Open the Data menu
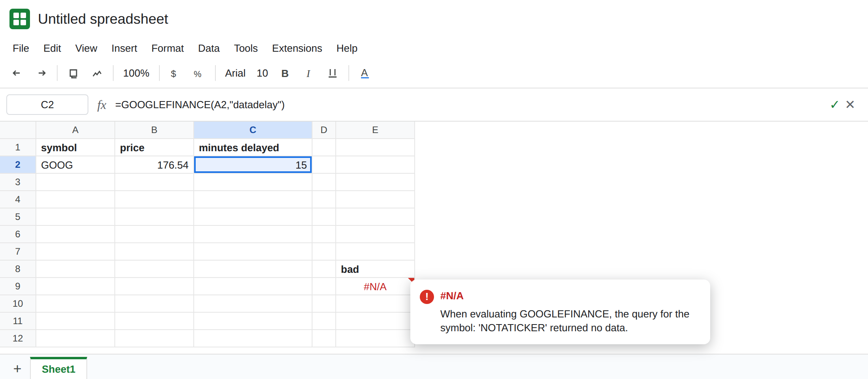 (209, 48)
